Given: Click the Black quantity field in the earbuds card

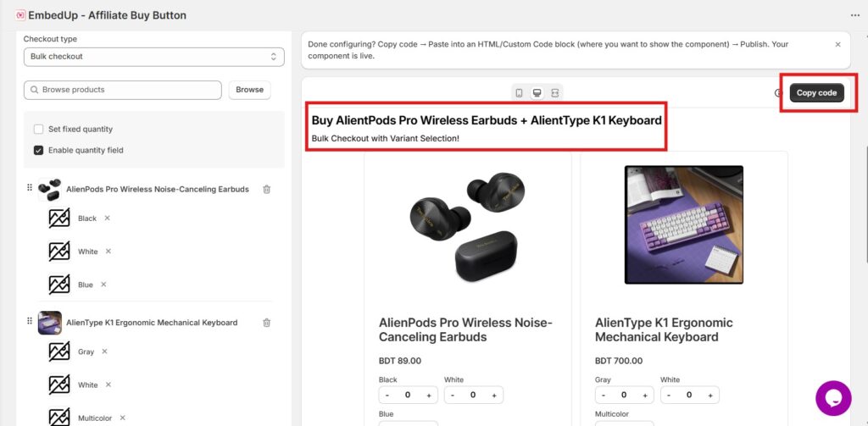Looking at the screenshot, I should pyautogui.click(x=408, y=395).
